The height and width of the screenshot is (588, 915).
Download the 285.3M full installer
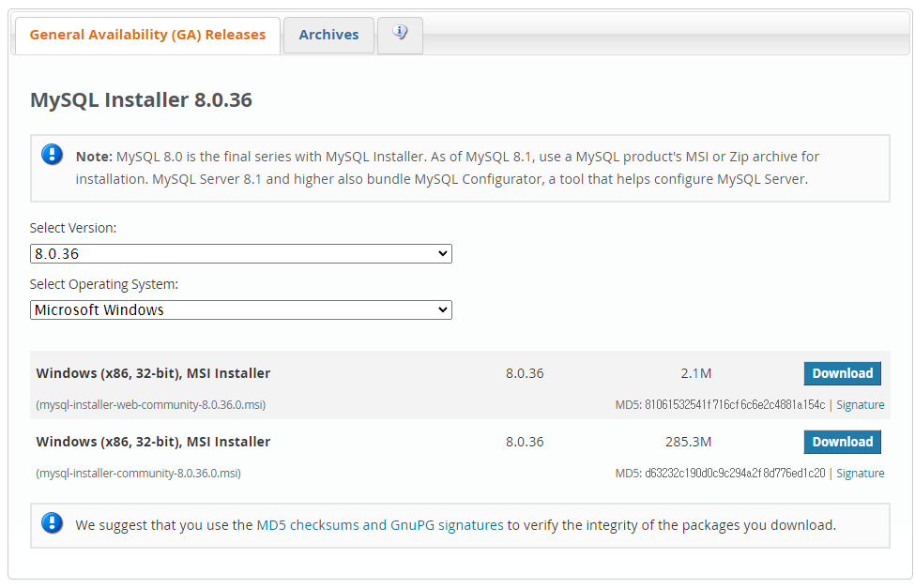click(842, 441)
